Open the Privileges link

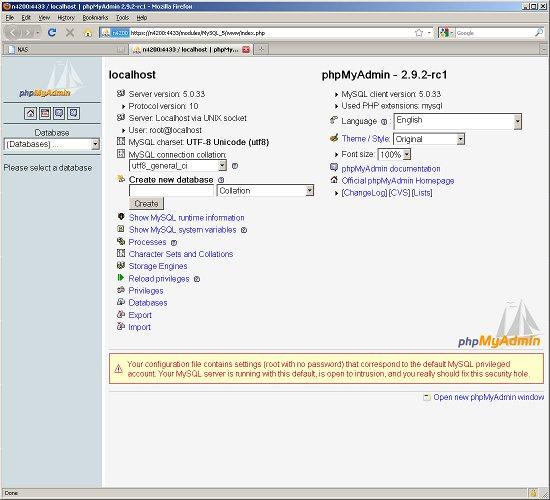(x=146, y=291)
